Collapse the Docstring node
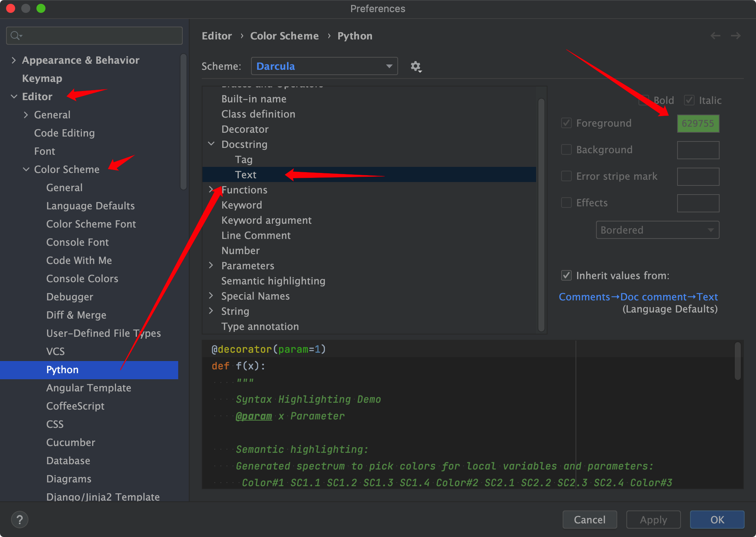Image resolution: width=756 pixels, height=537 pixels. [x=212, y=144]
